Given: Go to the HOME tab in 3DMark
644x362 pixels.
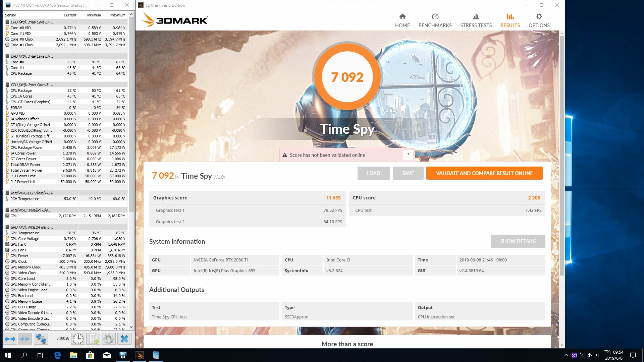Looking at the screenshot, I should coord(402,20).
